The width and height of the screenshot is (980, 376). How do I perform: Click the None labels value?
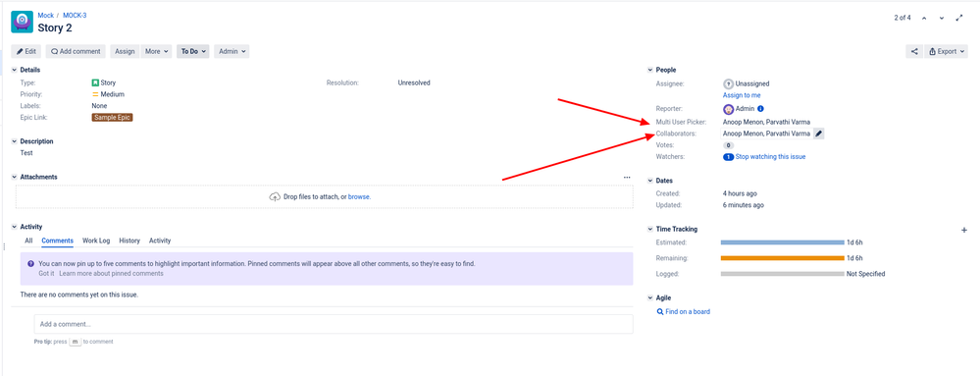click(99, 106)
